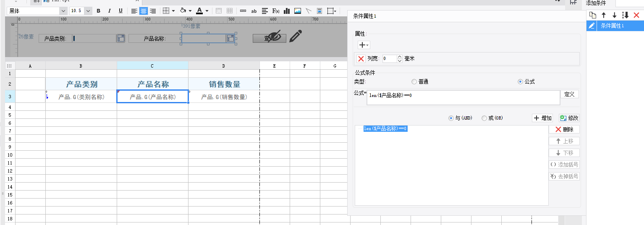
Task: Align text left
Action: click(134, 11)
